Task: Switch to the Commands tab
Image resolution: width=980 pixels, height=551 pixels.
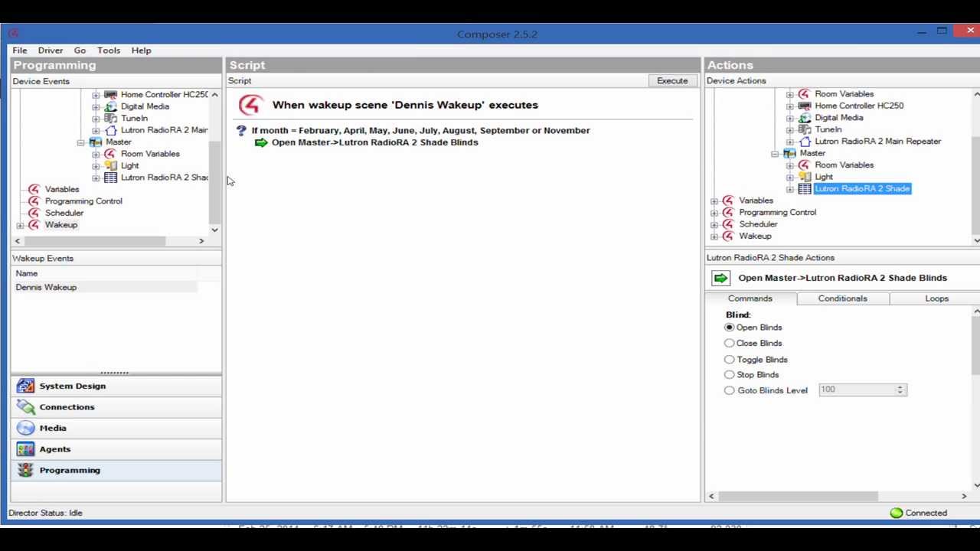Action: [x=750, y=298]
